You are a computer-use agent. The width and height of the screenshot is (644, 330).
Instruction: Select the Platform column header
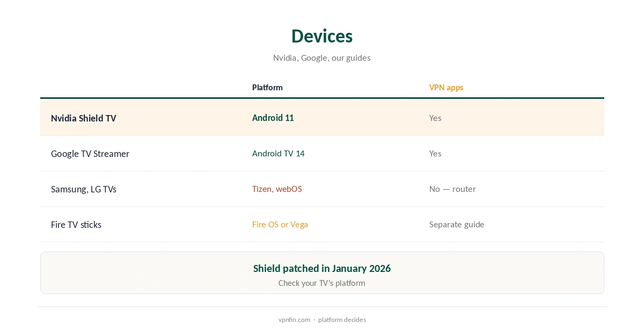(267, 88)
